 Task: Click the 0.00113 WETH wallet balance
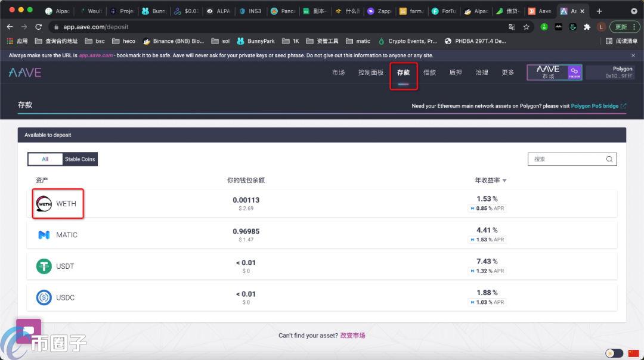(x=246, y=200)
